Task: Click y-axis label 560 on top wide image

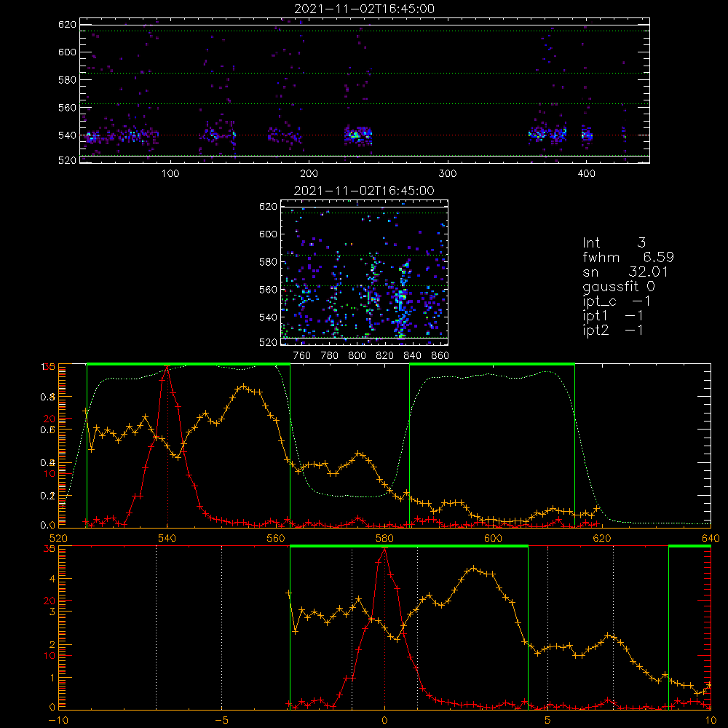Action: pyautogui.click(x=67, y=108)
